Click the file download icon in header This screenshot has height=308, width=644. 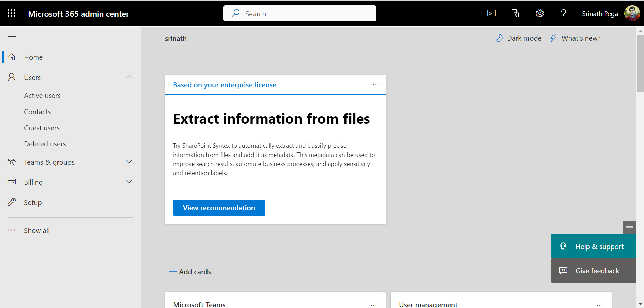tap(515, 13)
